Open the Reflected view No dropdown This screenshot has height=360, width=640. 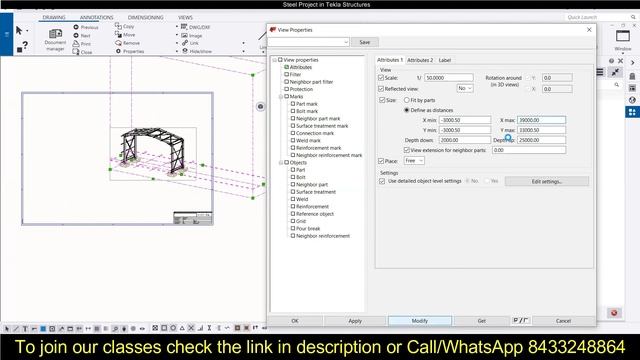[465, 88]
